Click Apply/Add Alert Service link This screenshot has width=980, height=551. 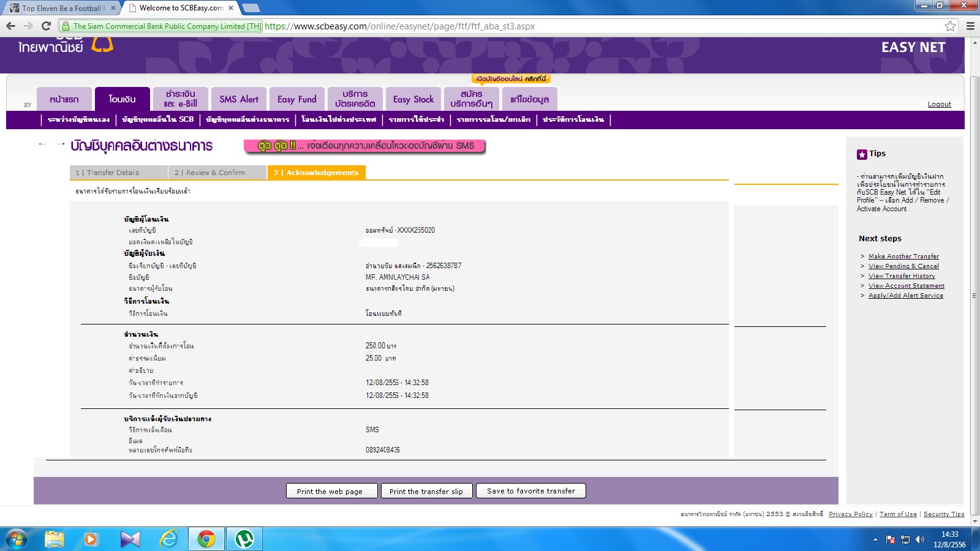tap(906, 296)
